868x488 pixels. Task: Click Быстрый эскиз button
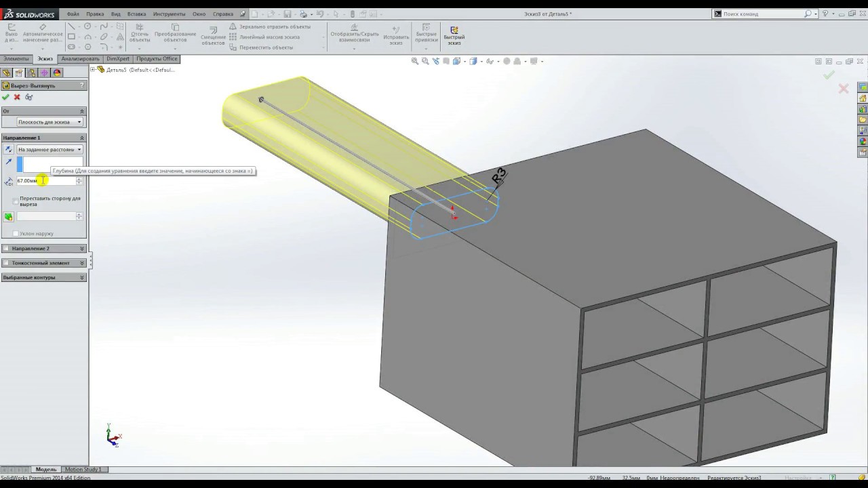point(454,36)
